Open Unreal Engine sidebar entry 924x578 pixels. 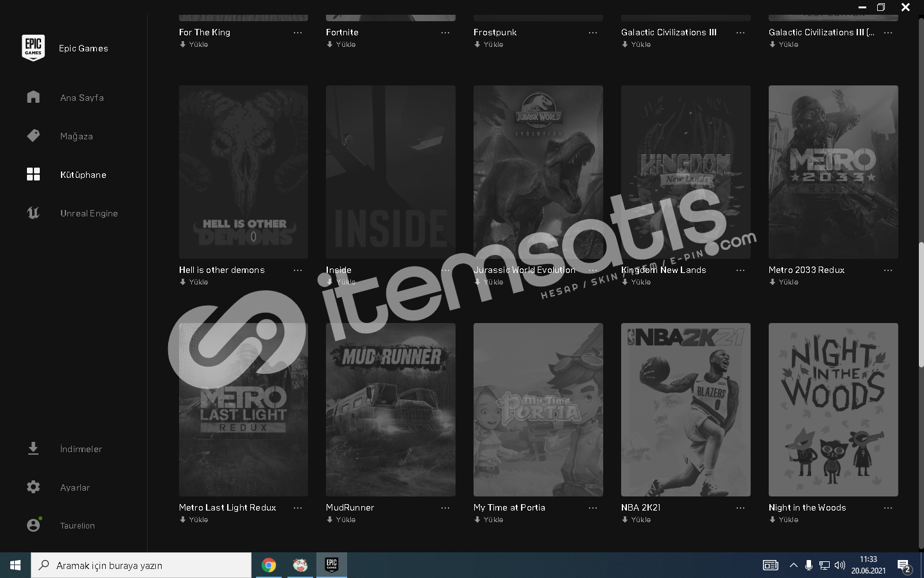point(89,213)
